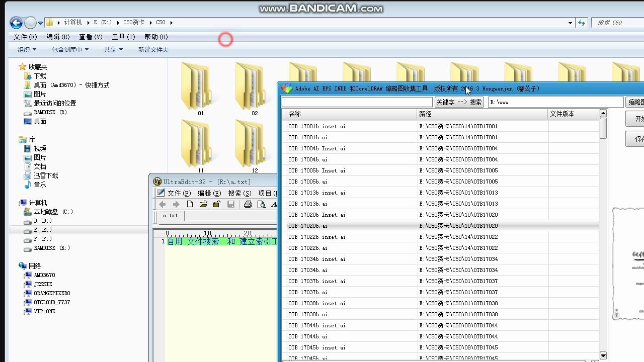Screen dimensions: 644x362
Task: Expand the 共享 dropdown in Explorer toolbar
Action: click(113, 49)
